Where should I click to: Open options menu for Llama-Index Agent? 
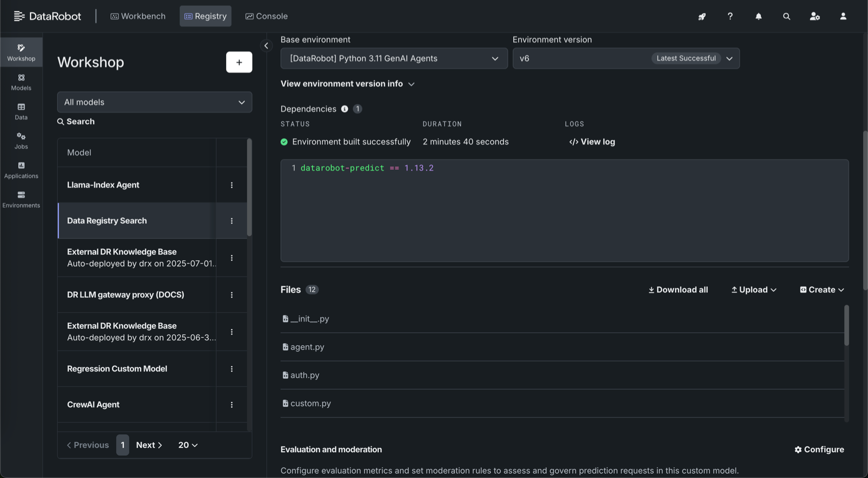click(x=231, y=185)
